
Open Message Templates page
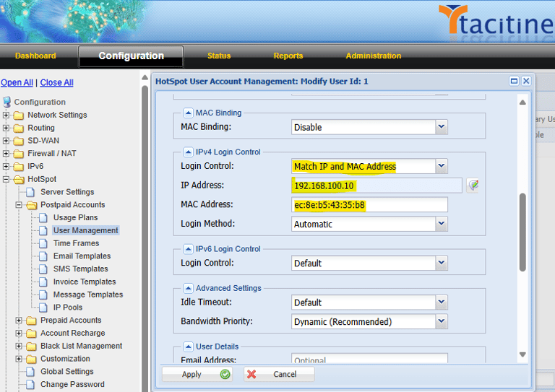pos(88,295)
